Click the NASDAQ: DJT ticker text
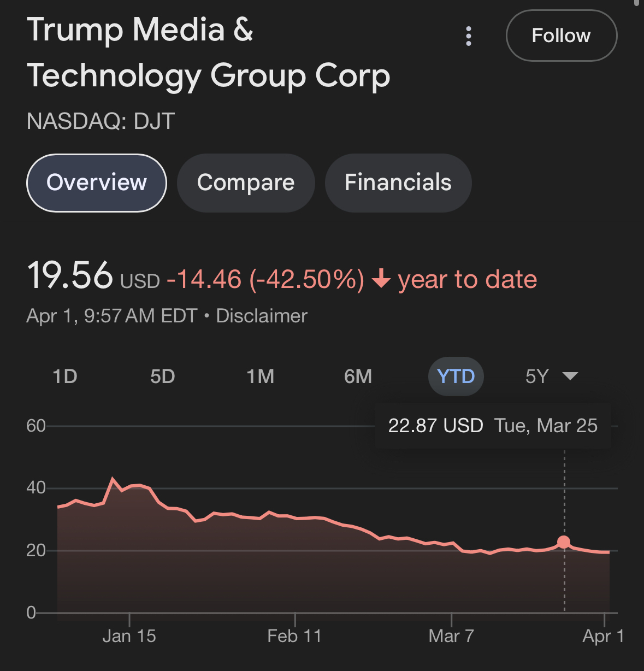The image size is (644, 671). click(101, 121)
